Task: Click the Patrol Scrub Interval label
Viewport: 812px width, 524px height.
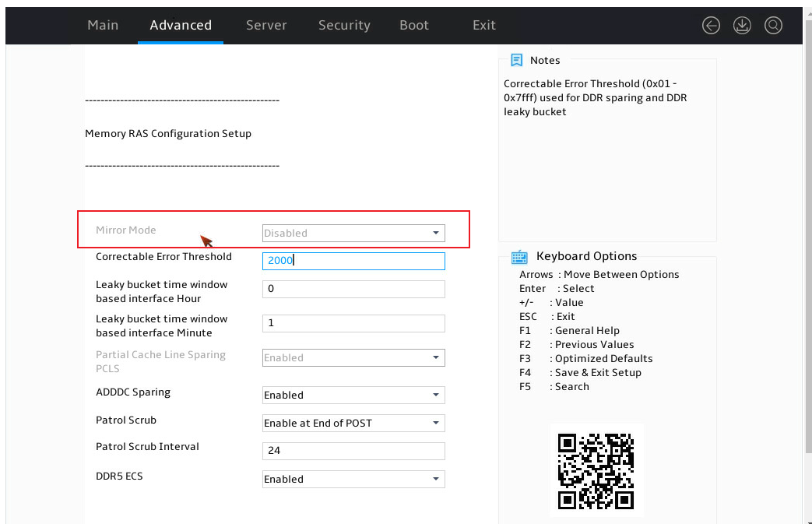Action: pos(147,446)
